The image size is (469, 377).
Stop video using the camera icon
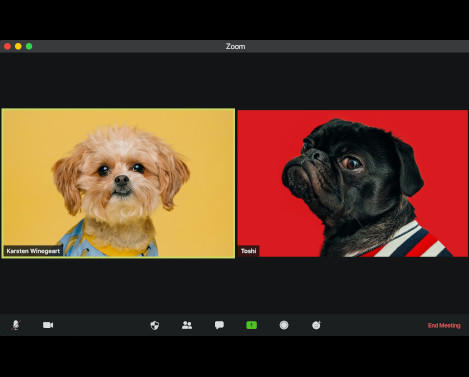tap(48, 325)
